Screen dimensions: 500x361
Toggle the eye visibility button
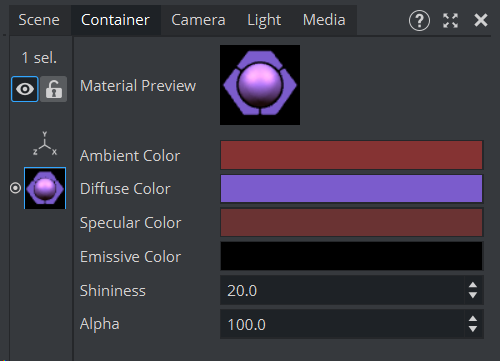(25, 89)
